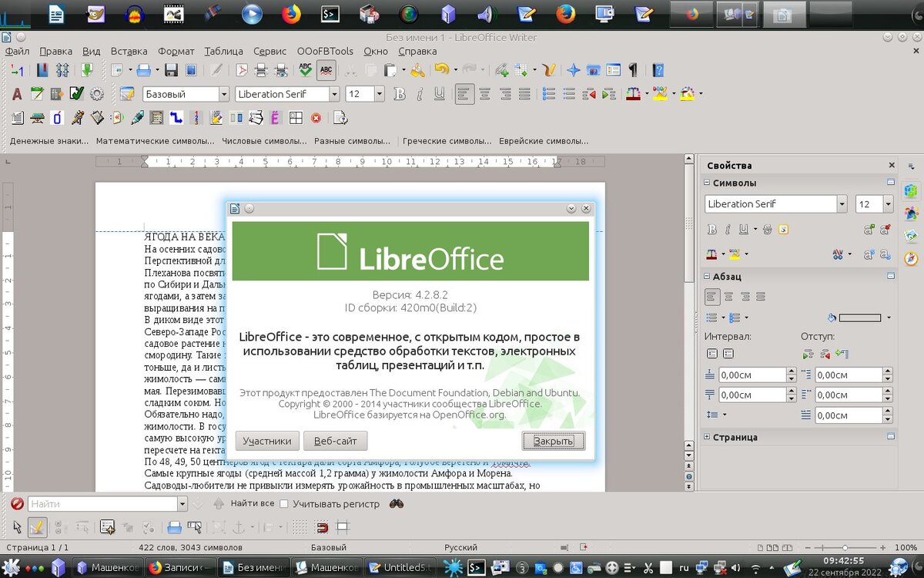This screenshot has height=578, width=924.
Task: Toggle Bold in formatting toolbar
Action: point(399,94)
